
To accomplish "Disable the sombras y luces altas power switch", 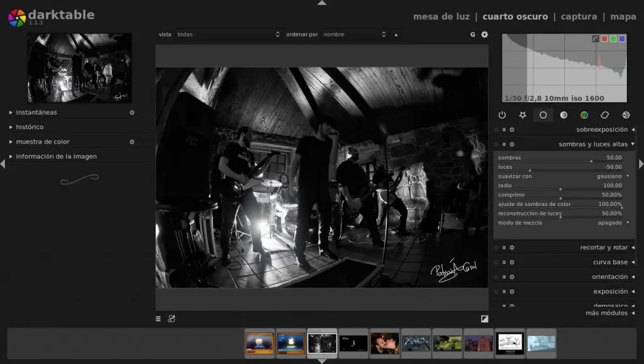I will point(496,144).
